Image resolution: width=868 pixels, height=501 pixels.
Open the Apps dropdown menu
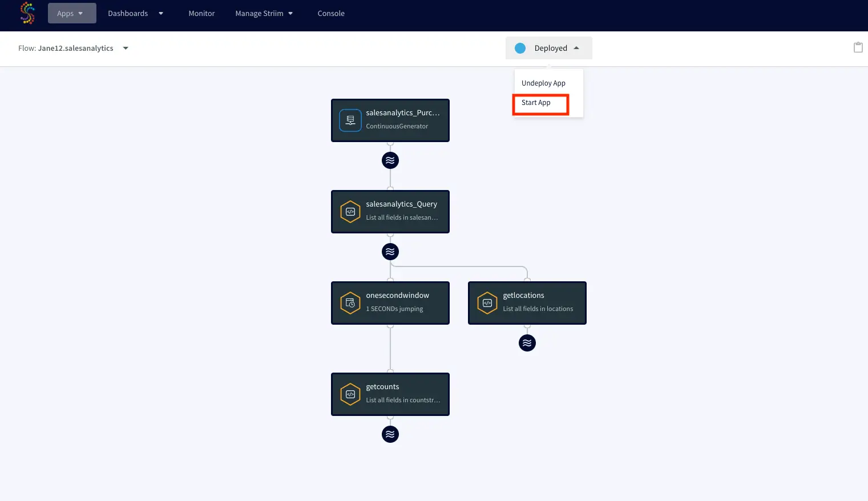[72, 13]
